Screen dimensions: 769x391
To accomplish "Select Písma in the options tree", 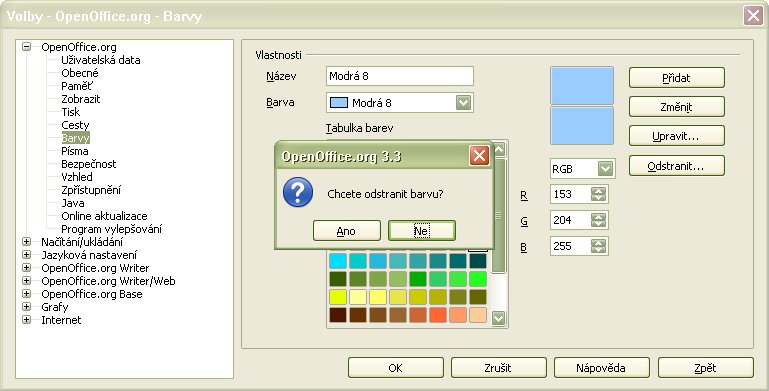I will click(75, 151).
